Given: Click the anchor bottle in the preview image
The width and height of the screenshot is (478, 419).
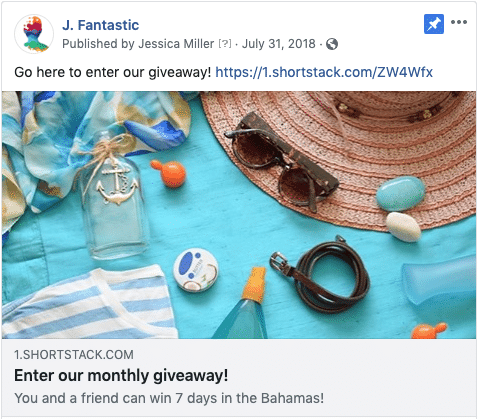Looking at the screenshot, I should 112,195.
